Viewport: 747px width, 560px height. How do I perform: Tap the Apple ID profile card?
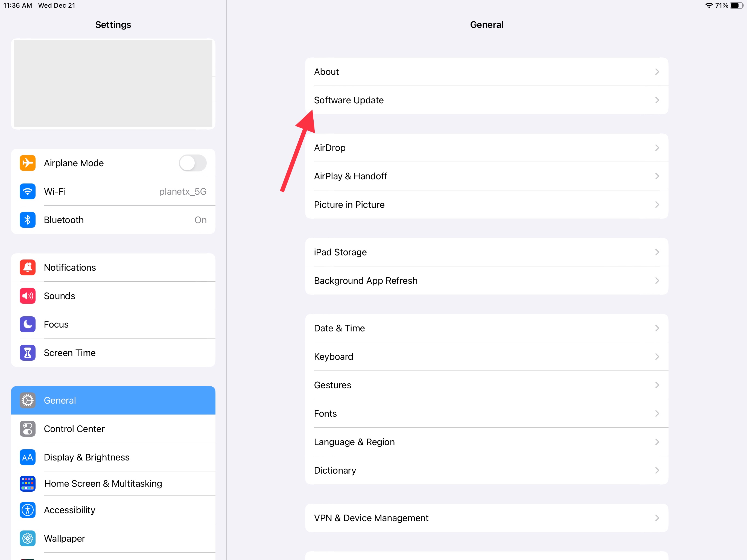pos(113,83)
